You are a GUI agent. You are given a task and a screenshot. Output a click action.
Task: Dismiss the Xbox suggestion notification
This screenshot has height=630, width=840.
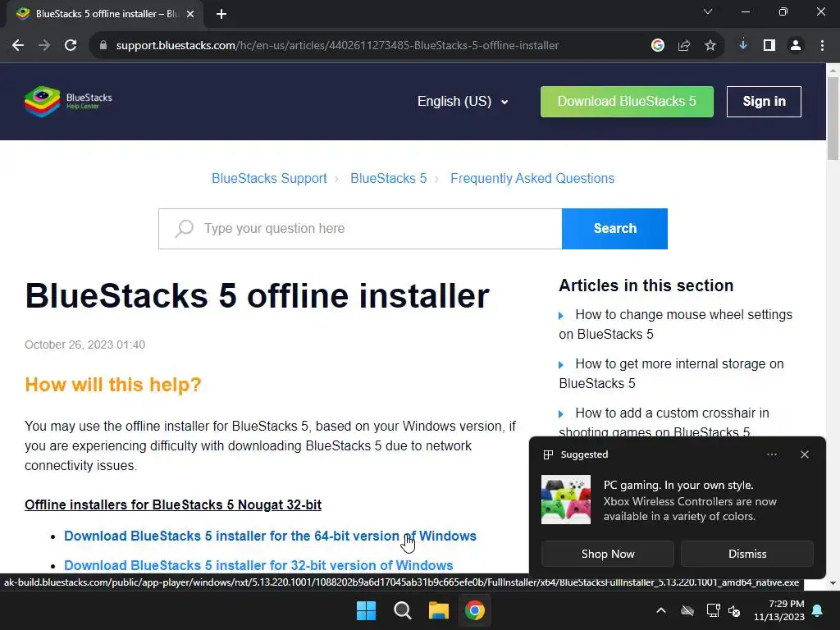point(746,554)
